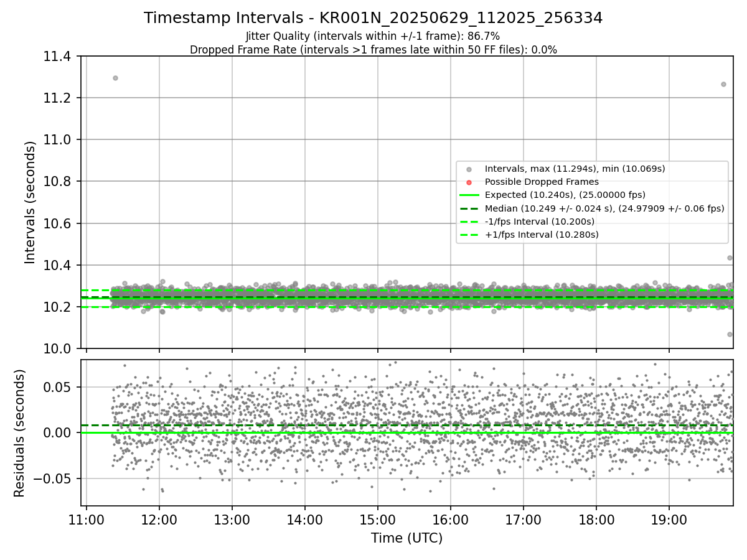Click the 'Jitter Quality' 86.7% subtitle line

(373, 36)
